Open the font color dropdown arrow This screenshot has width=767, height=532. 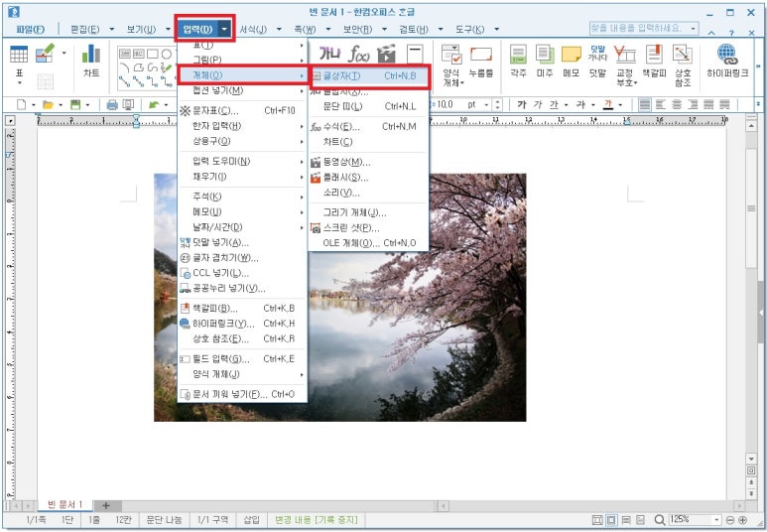pos(620,105)
